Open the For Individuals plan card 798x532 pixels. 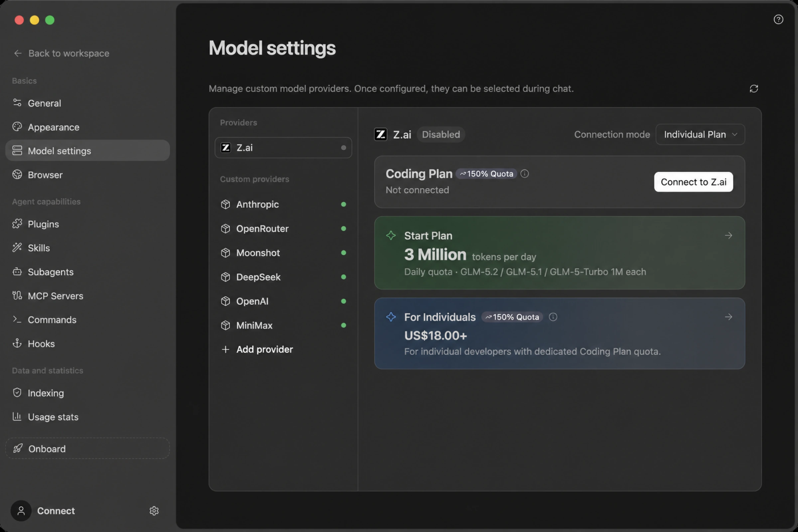pos(560,333)
